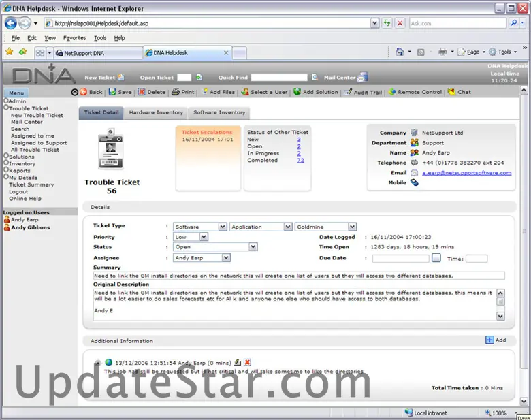Click the New Ticket icon
The height and width of the screenshot is (420, 531).
(x=121, y=77)
